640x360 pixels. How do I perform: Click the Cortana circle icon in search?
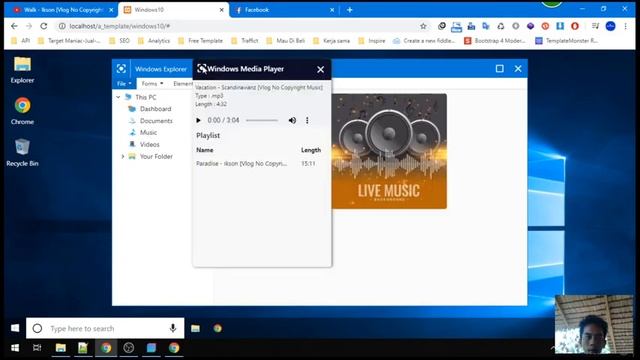pos(37,328)
